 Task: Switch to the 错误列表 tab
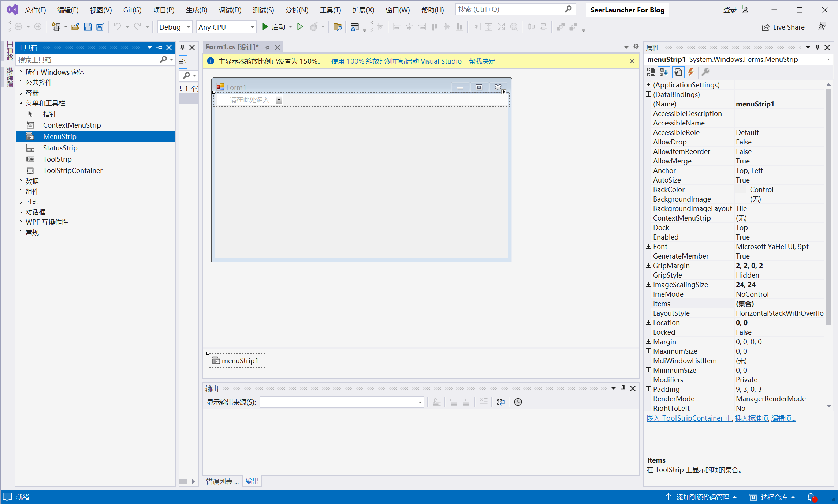point(222,481)
